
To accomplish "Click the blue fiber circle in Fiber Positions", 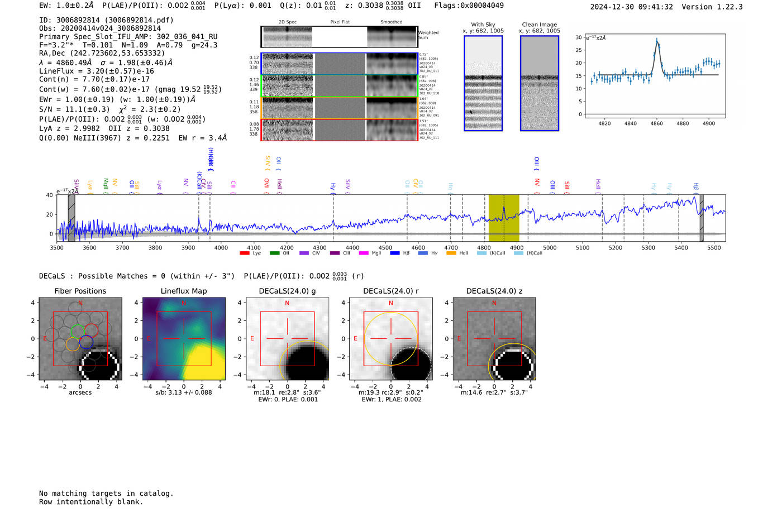I will click(x=86, y=342).
